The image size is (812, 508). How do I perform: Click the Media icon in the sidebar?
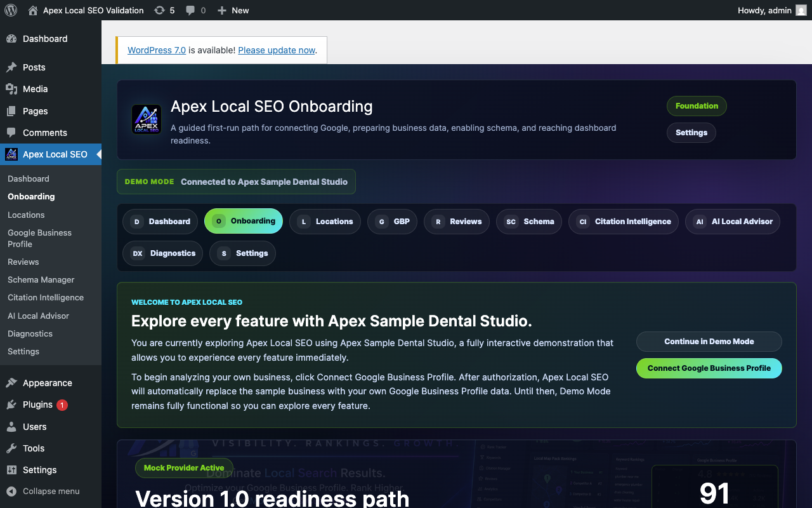11,89
